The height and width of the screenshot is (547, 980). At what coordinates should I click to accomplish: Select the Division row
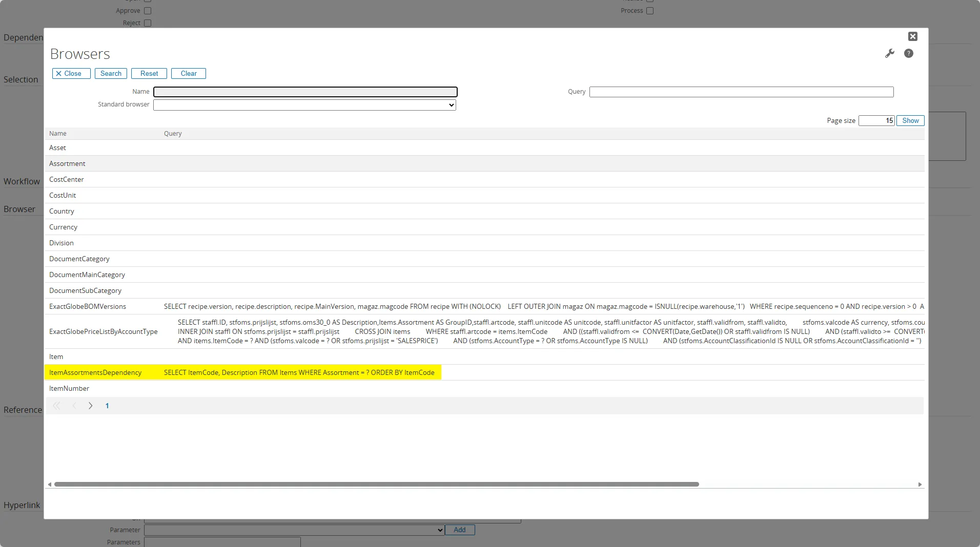tap(485, 243)
